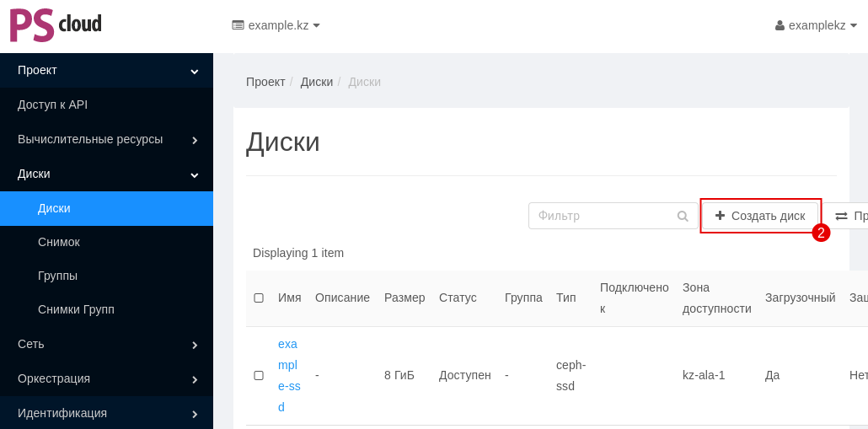Click the Доступен status cell
This screenshot has height=429, width=868.
pos(465,375)
